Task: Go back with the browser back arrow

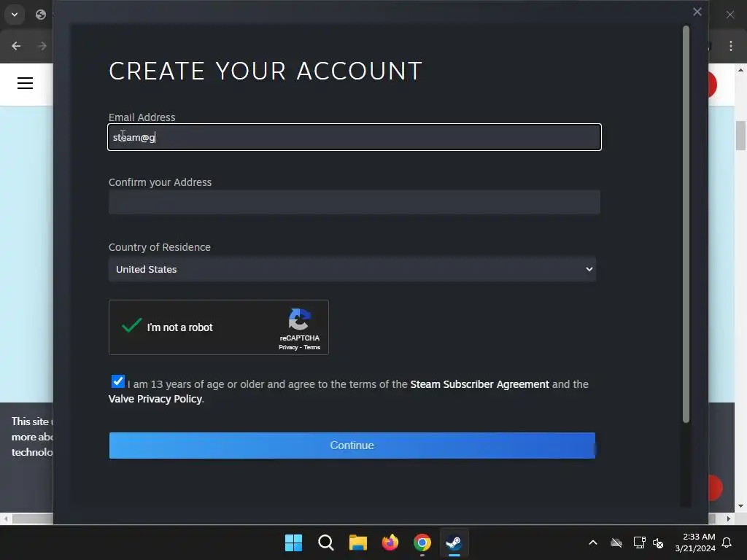Action: (x=16, y=46)
